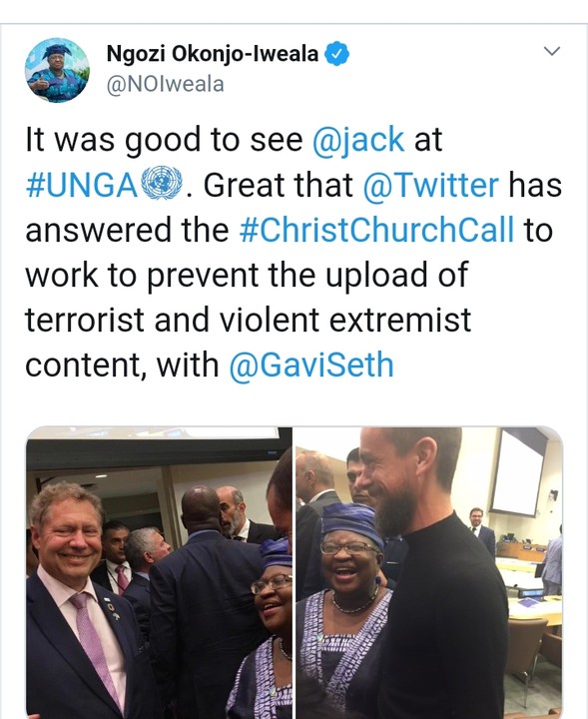Click the opening words "It was good to see"
The width and height of the screenshot is (588, 719).
pyautogui.click(x=164, y=140)
